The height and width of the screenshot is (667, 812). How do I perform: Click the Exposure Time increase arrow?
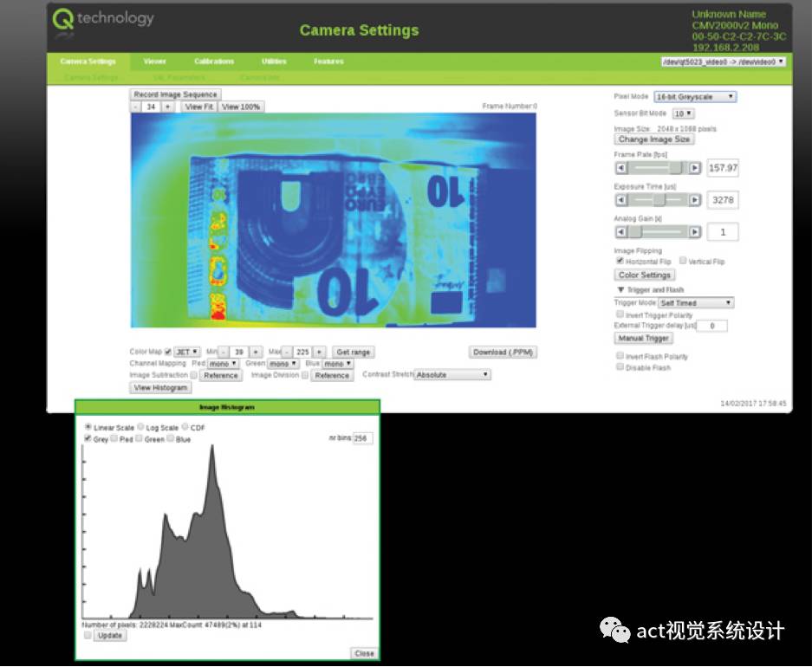point(695,200)
